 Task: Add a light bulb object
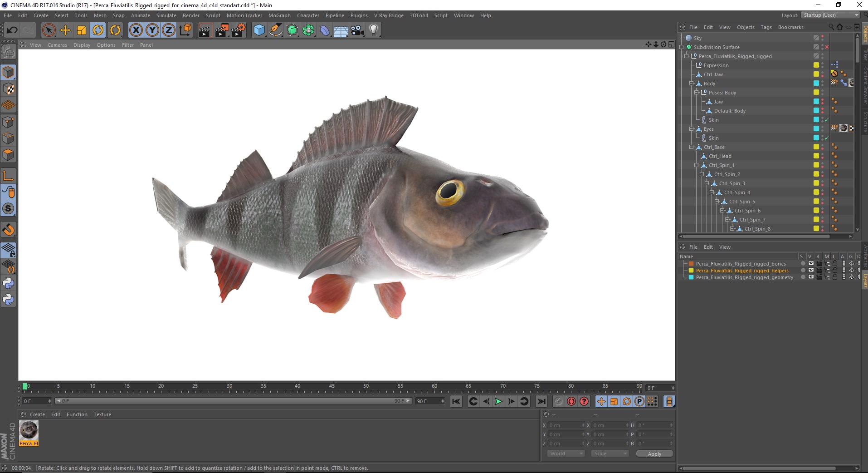tap(374, 30)
